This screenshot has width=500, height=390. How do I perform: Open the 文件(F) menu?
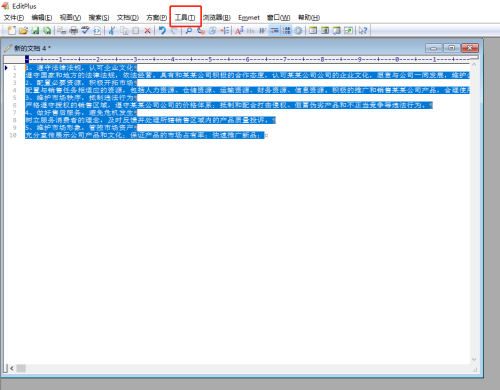[x=14, y=18]
